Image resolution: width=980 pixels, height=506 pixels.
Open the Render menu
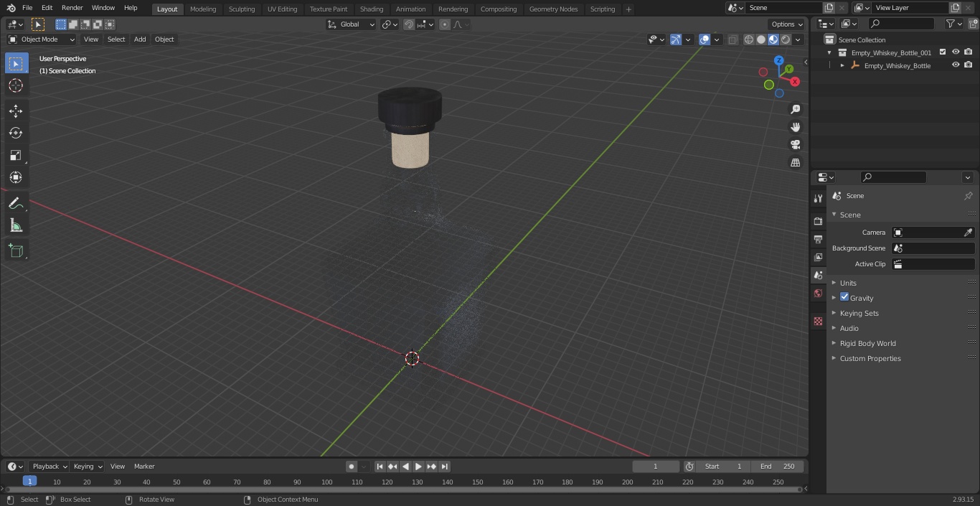point(72,8)
